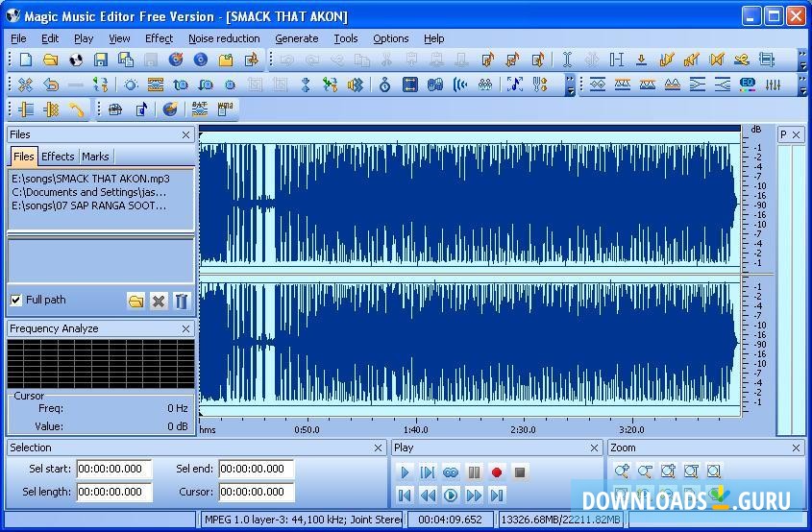
Task: Expand the top toolbar overflow chevron
Action: pyautogui.click(x=802, y=60)
